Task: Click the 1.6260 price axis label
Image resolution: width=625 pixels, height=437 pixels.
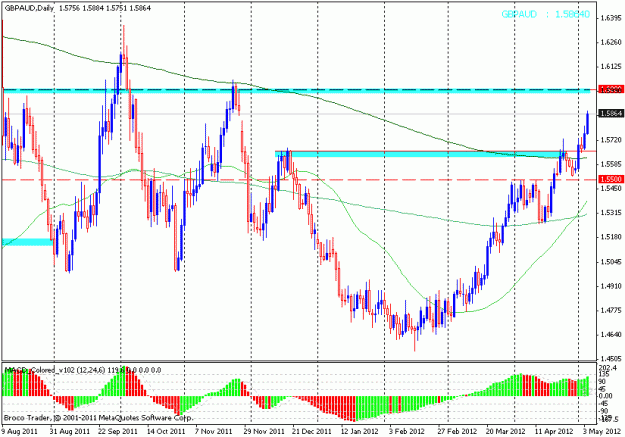Action: coord(611,42)
